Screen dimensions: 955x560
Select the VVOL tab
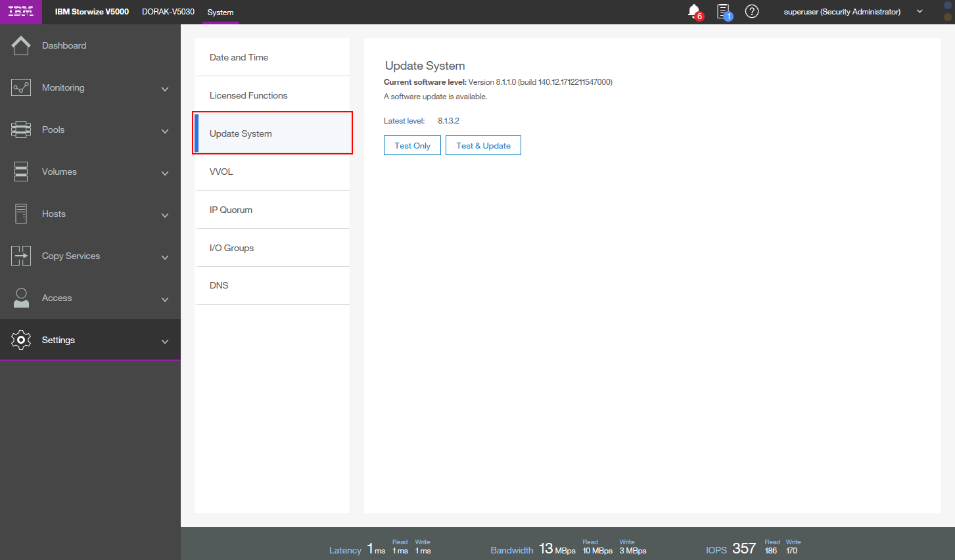click(x=272, y=172)
